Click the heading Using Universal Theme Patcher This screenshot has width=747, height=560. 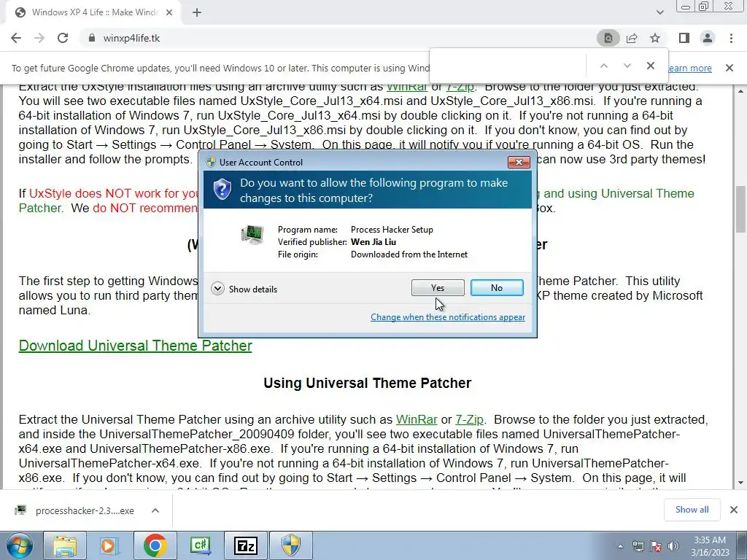(x=368, y=384)
